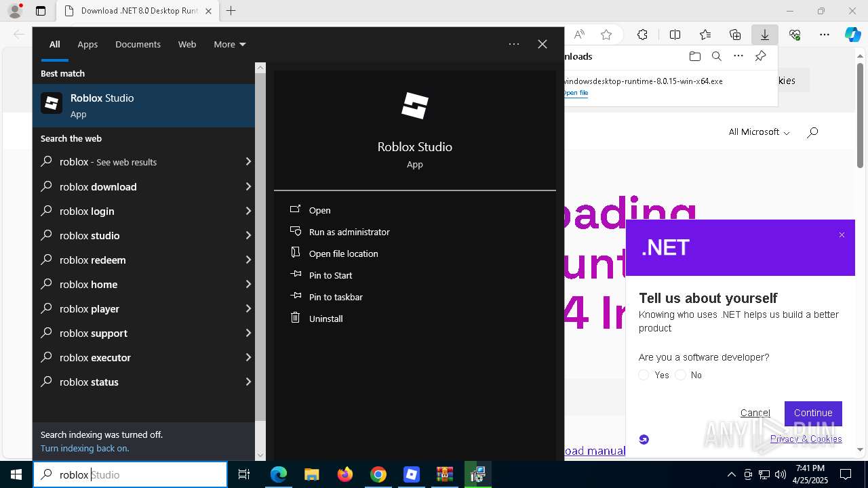Image resolution: width=868 pixels, height=488 pixels.
Task: Click the taskbar search box
Action: pos(130,474)
